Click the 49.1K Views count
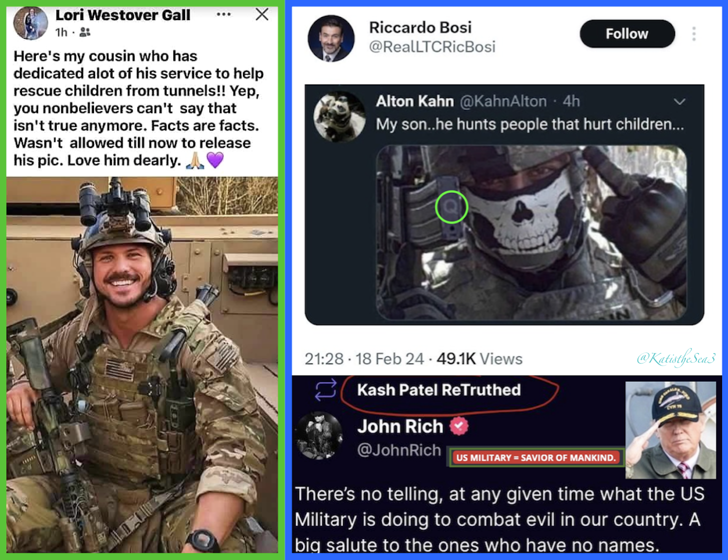This screenshot has height=560, width=728. pyautogui.click(x=479, y=358)
